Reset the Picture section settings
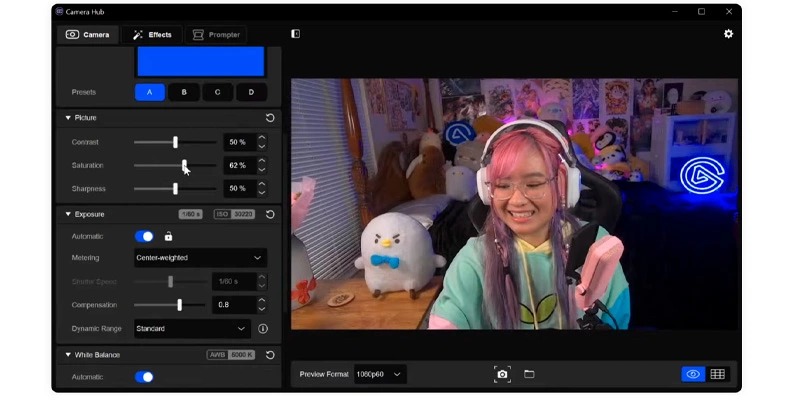800x400 pixels. pos(270,118)
